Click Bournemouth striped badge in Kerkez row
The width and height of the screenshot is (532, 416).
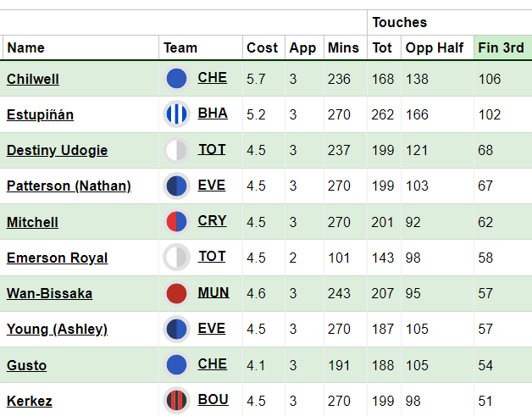pyautogui.click(x=176, y=401)
